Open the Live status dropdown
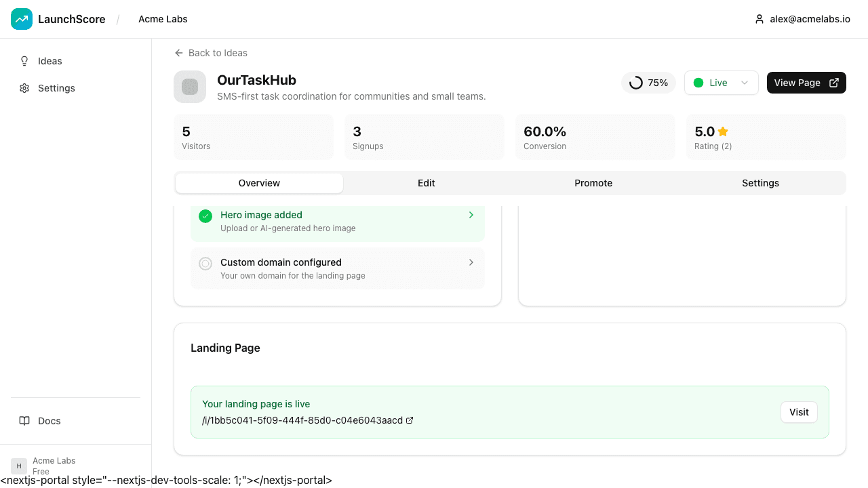The width and height of the screenshot is (868, 488). coord(721,83)
